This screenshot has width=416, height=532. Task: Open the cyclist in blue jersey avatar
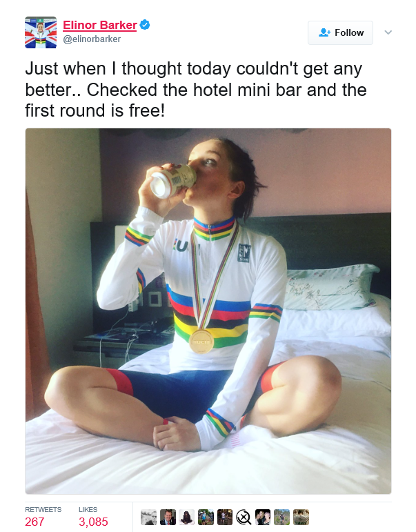click(206, 517)
